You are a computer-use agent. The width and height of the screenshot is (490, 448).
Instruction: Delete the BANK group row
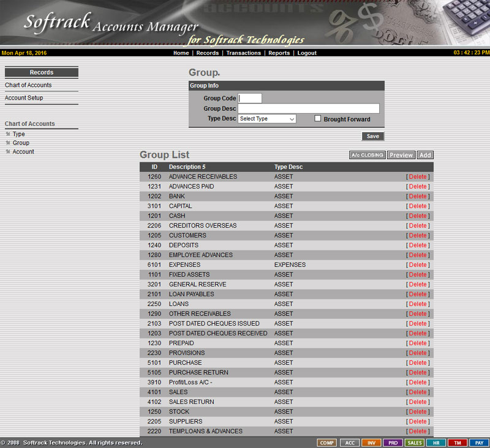(418, 196)
